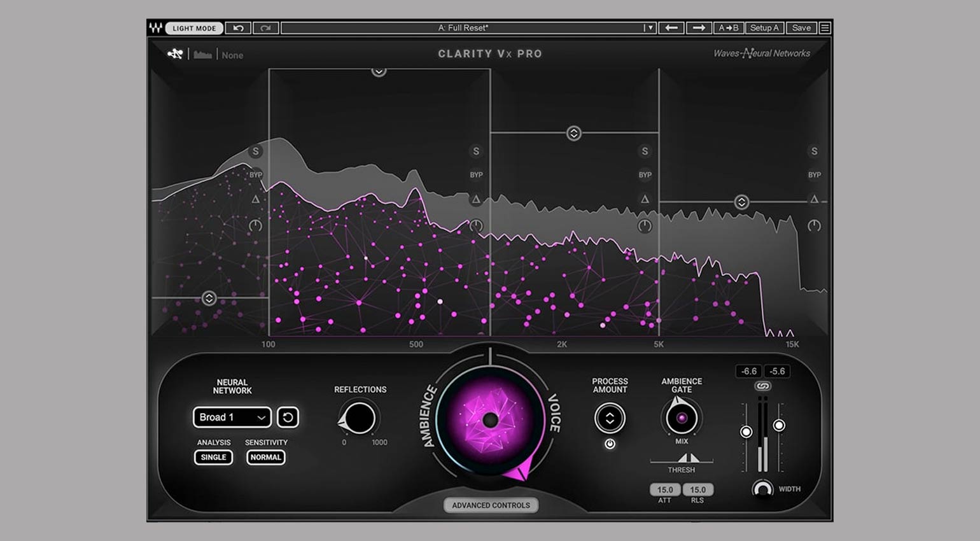Bypass the second frequency band
This screenshot has width=980, height=541.
coord(476,175)
